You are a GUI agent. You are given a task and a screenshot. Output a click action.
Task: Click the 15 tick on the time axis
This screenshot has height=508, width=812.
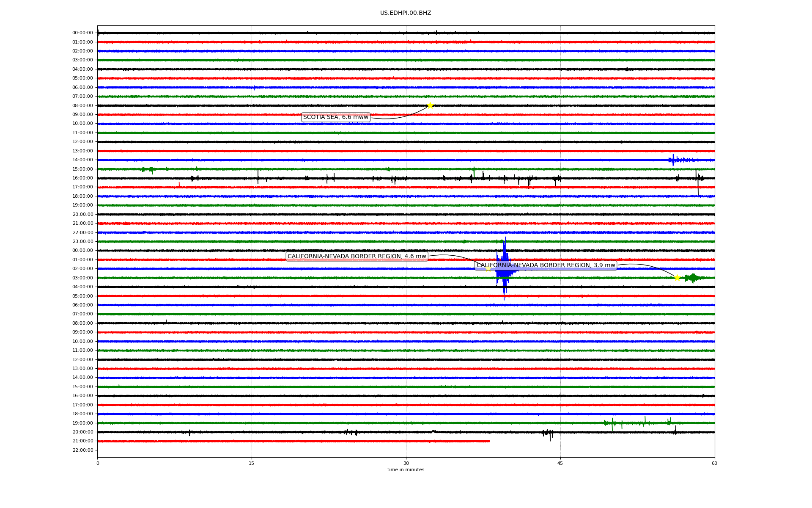pos(252,463)
